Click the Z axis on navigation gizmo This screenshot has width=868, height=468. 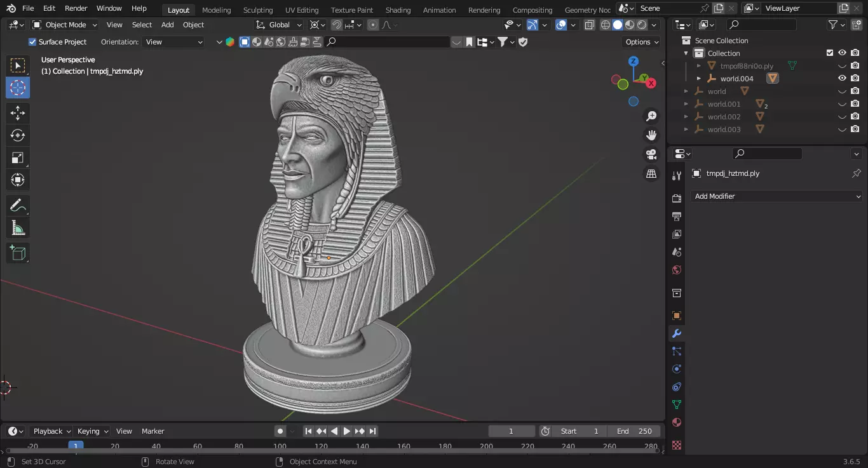[634, 61]
